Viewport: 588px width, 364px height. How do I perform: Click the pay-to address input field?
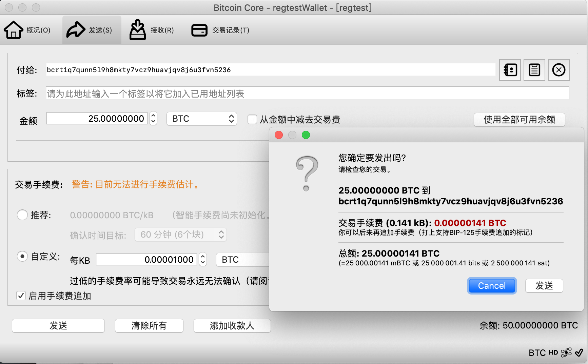(x=271, y=70)
